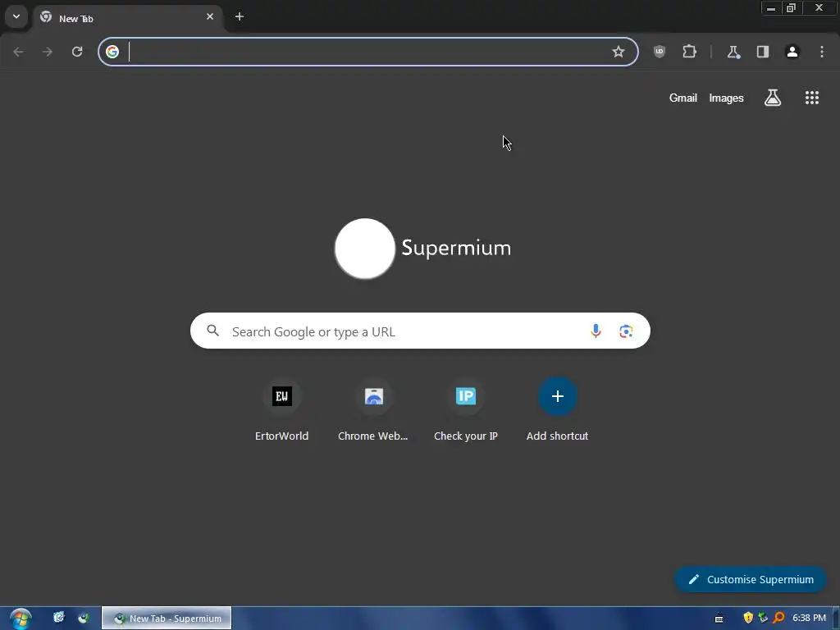Screen dimensions: 840x630
Task: Click Customise Supermium button
Action: click(x=751, y=580)
